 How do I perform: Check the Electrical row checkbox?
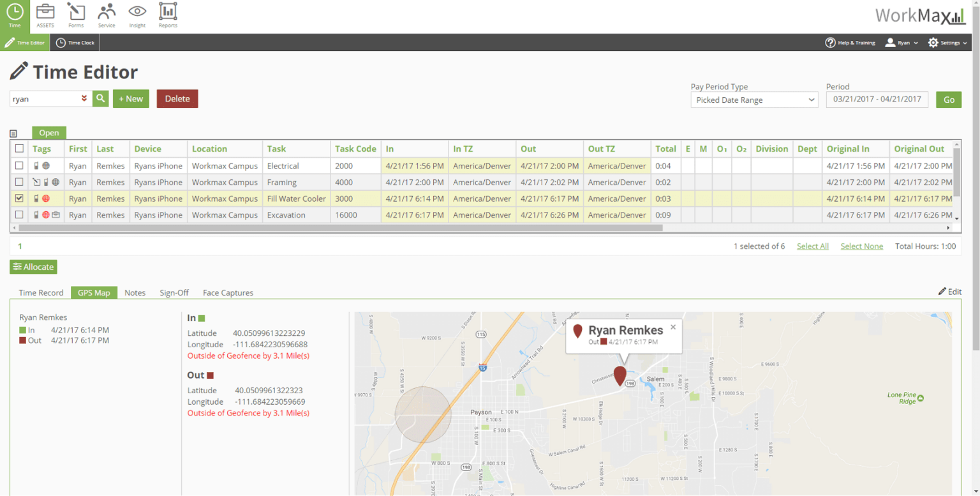(19, 165)
